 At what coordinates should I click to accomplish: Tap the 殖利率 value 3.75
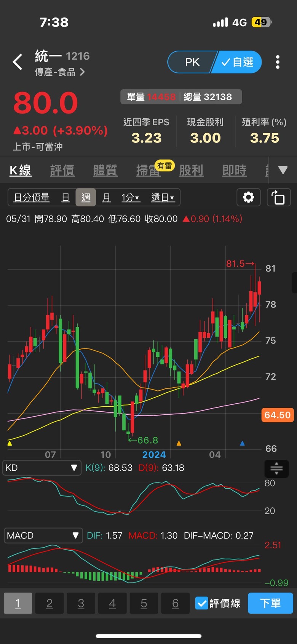coord(265,138)
